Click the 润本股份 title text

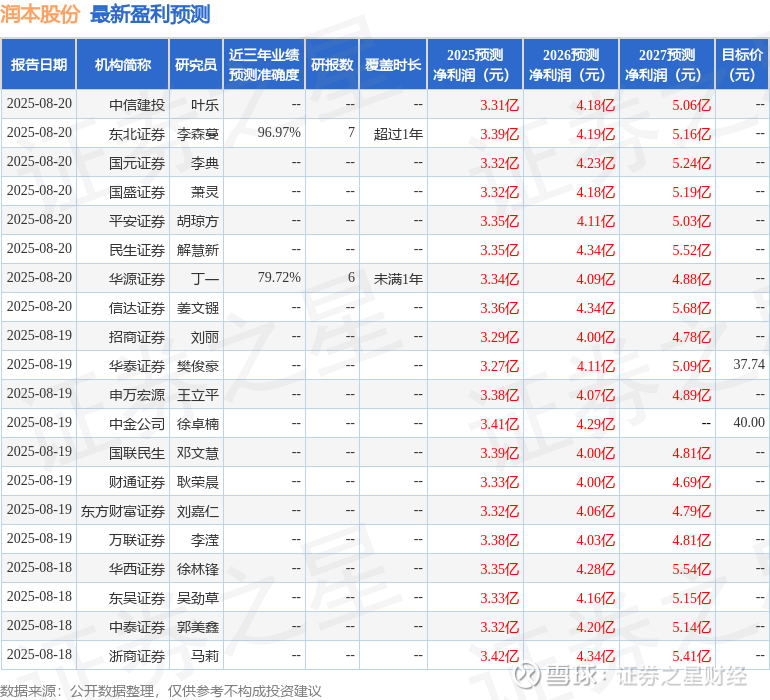(x=40, y=14)
